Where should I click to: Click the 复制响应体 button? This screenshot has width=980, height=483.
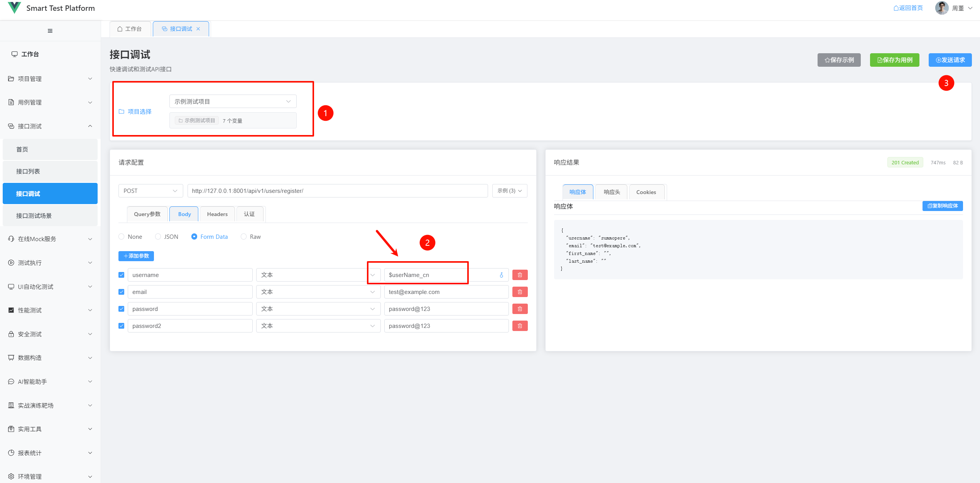(x=942, y=206)
